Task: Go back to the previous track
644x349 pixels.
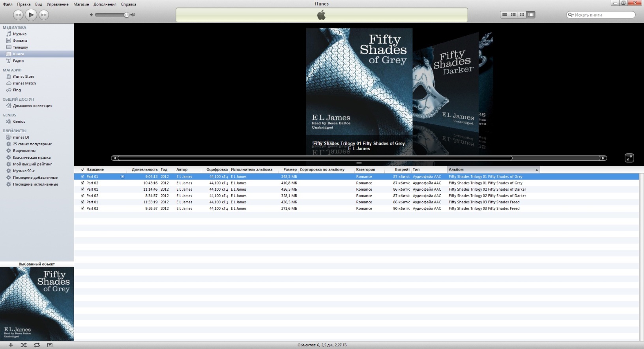Action: (18, 15)
